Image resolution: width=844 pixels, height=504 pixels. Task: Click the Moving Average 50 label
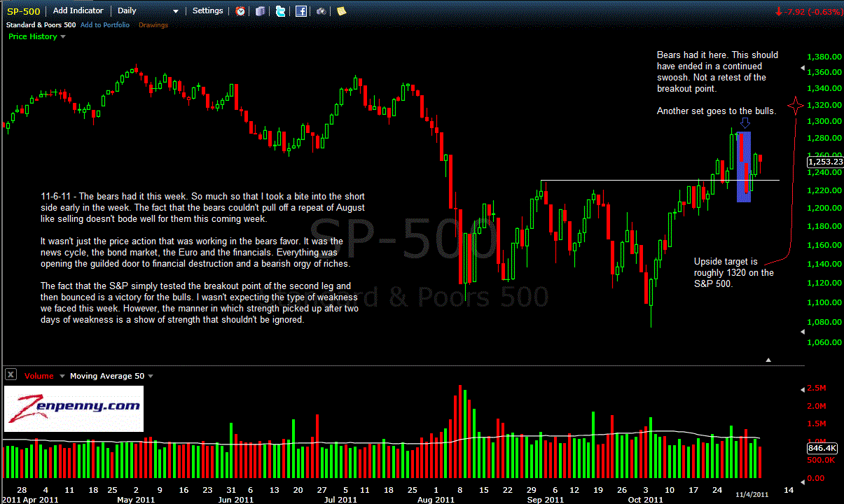click(x=107, y=376)
